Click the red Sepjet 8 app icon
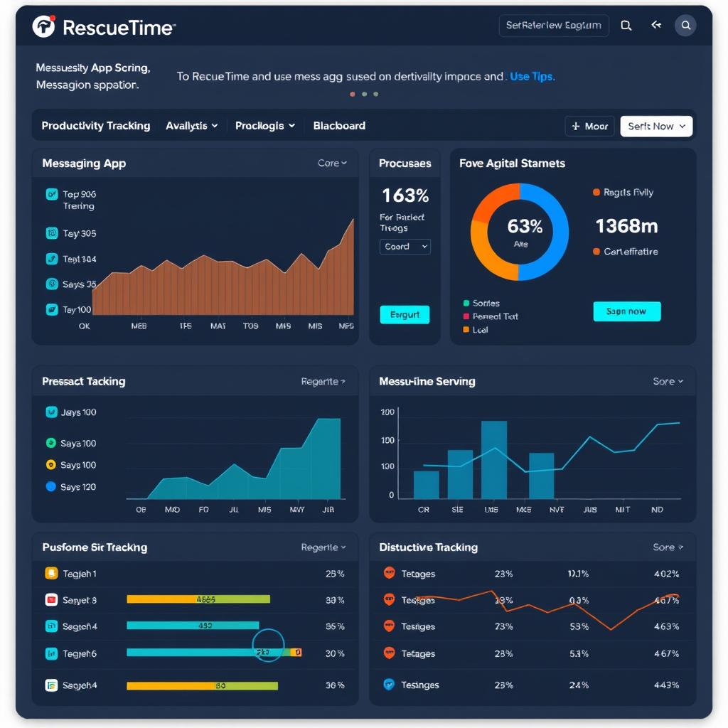 point(51,600)
